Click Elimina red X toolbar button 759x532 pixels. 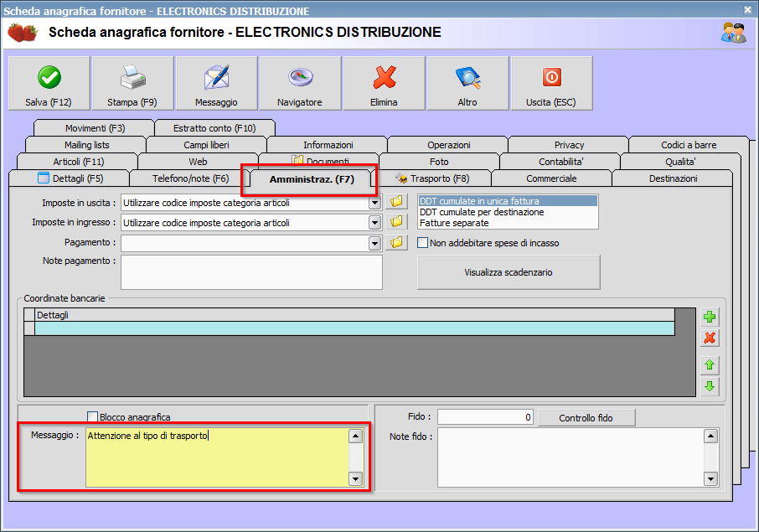[x=384, y=83]
